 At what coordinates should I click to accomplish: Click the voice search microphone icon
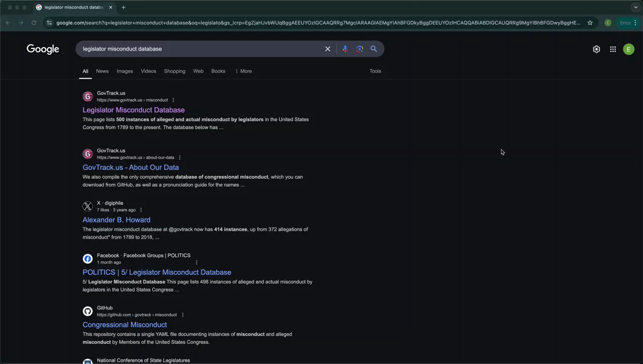point(345,49)
